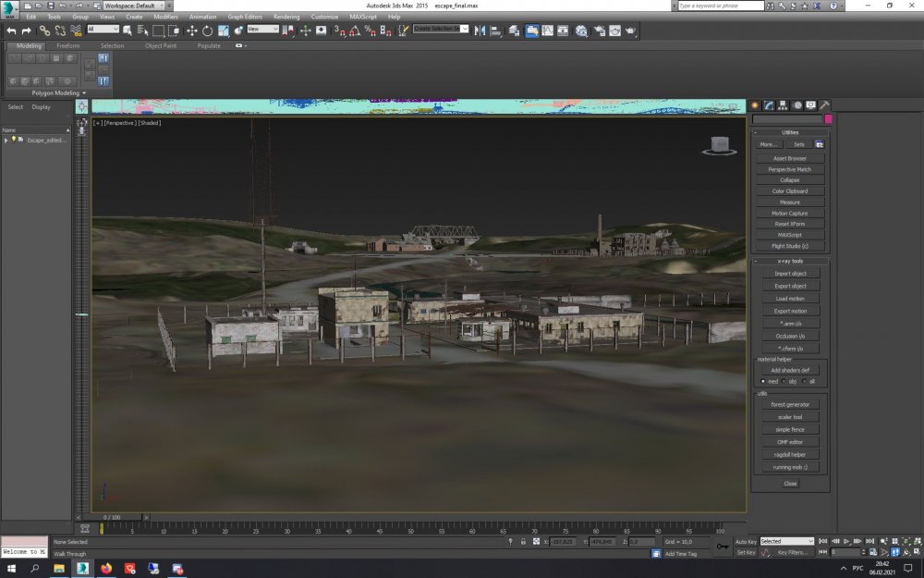Expand the Escape_edited scene tree item
This screenshot has height=578, width=924.
6,141
